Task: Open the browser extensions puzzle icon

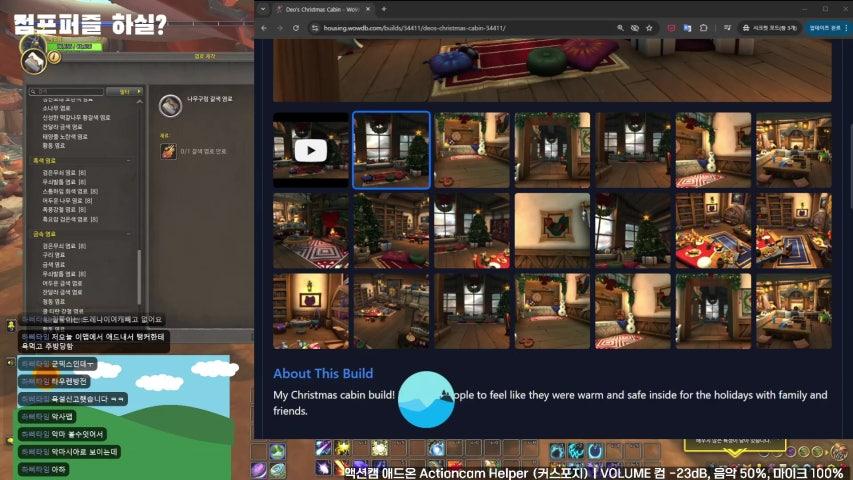Action: tap(704, 28)
